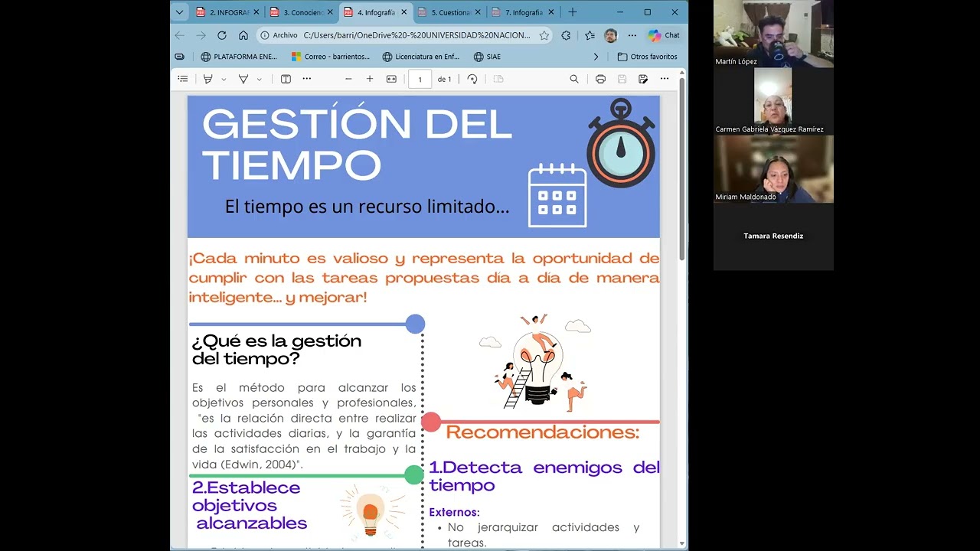980x551 pixels.
Task: Switch to the '3. Conocien' tab
Action: 296,12
